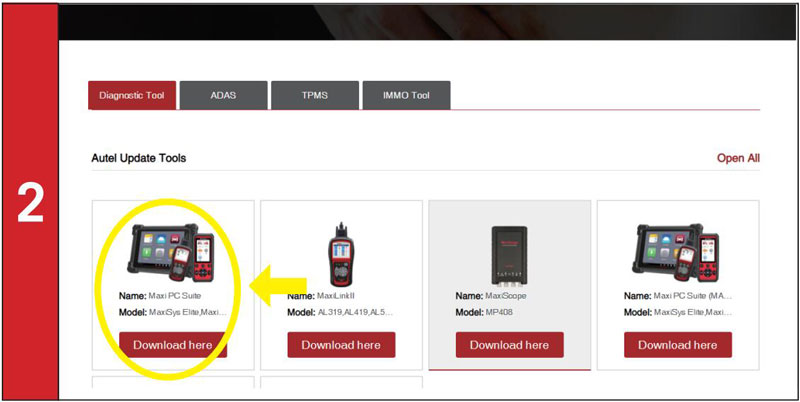
Task: Click the MaxiScope MP408 device image
Action: [x=509, y=255]
